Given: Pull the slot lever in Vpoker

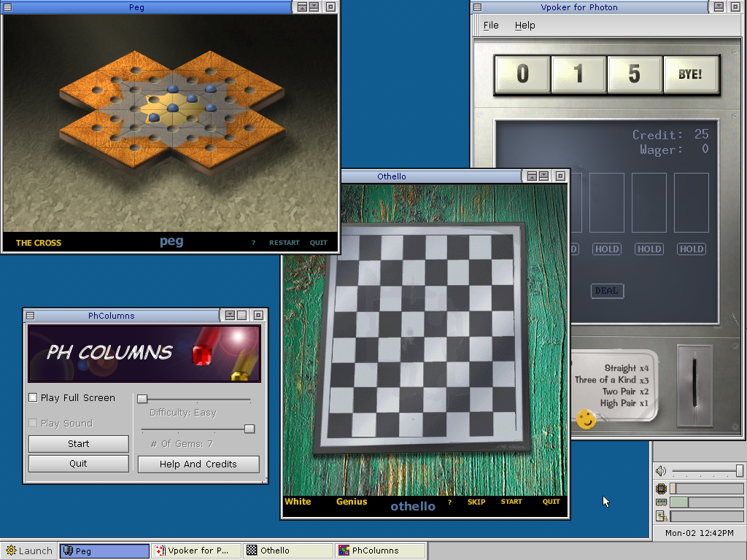Looking at the screenshot, I should [x=694, y=376].
